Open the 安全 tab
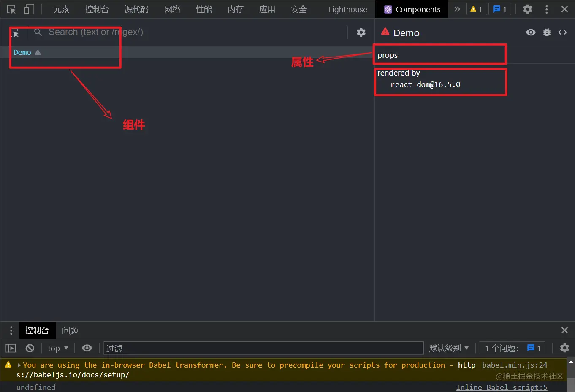 [x=299, y=9]
